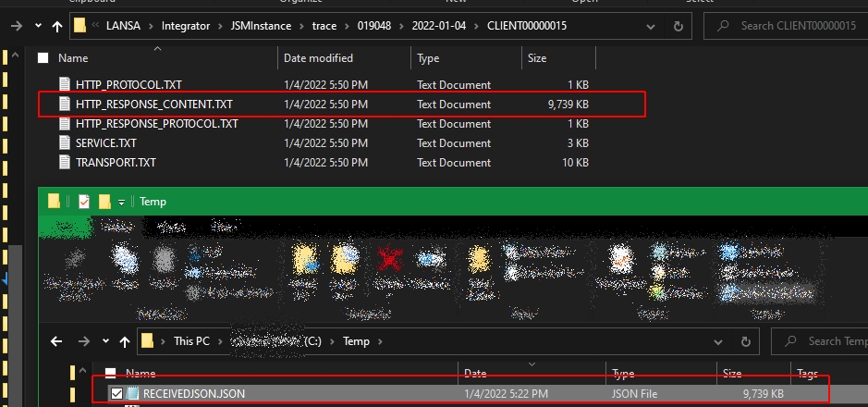The height and width of the screenshot is (407, 868).
Task: Expand the chevron after Temp in breadcrumb
Action: point(380,341)
